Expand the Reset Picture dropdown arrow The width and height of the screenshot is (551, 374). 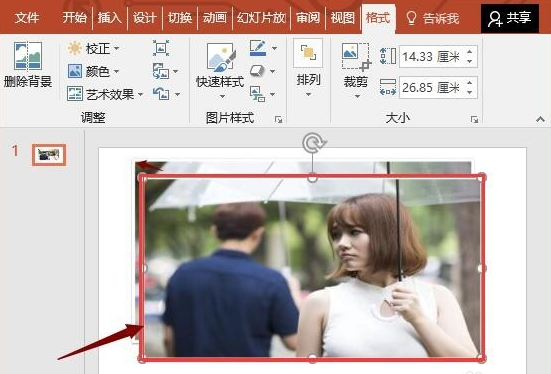[x=177, y=94]
